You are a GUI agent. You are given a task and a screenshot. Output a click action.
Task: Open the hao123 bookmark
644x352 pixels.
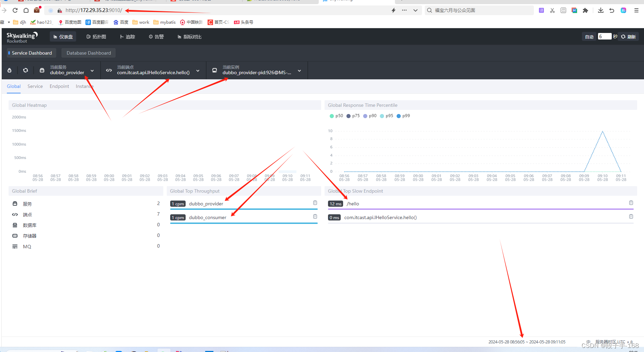click(41, 22)
